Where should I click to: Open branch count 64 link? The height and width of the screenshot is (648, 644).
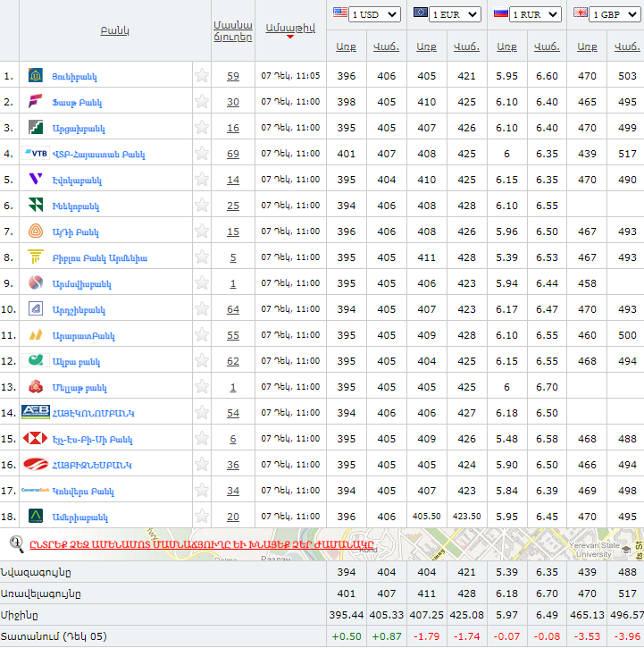click(x=233, y=309)
